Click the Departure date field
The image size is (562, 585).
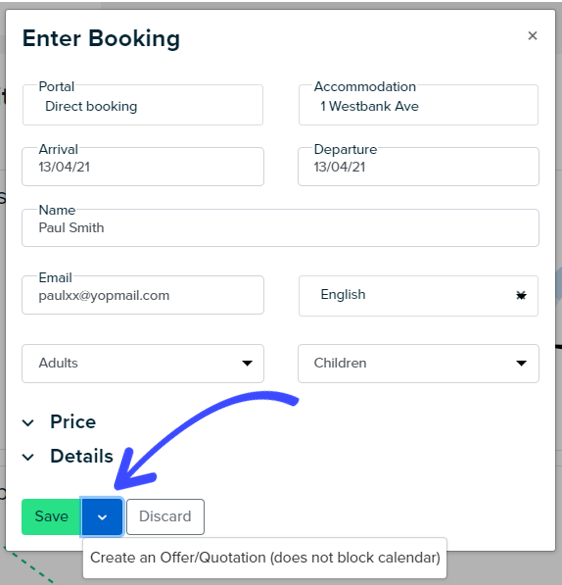coord(418,166)
